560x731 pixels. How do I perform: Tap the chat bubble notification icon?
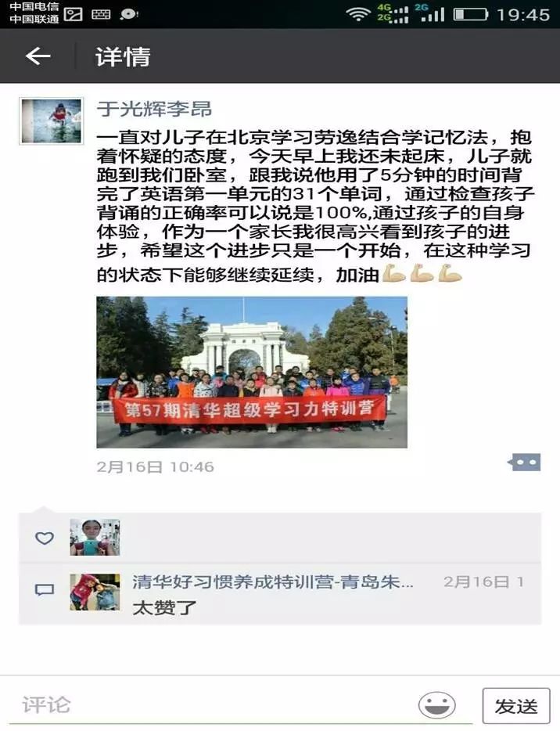pyautogui.click(x=128, y=14)
